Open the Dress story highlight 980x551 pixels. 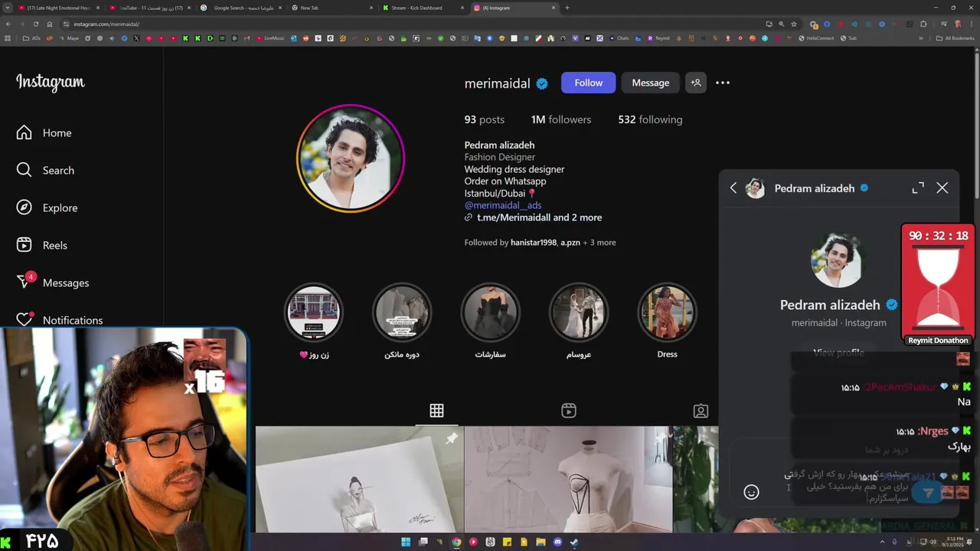(667, 321)
